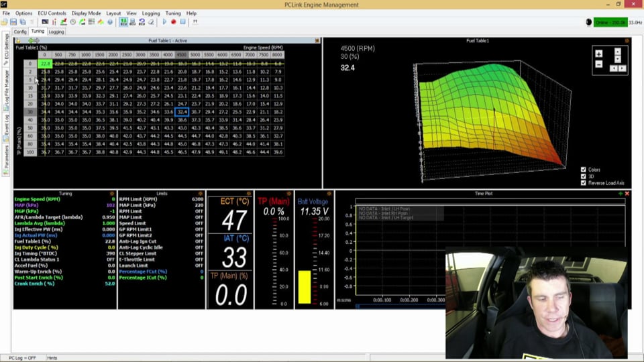
Task: Click the eraser toolbar icon
Action: click(151, 21)
